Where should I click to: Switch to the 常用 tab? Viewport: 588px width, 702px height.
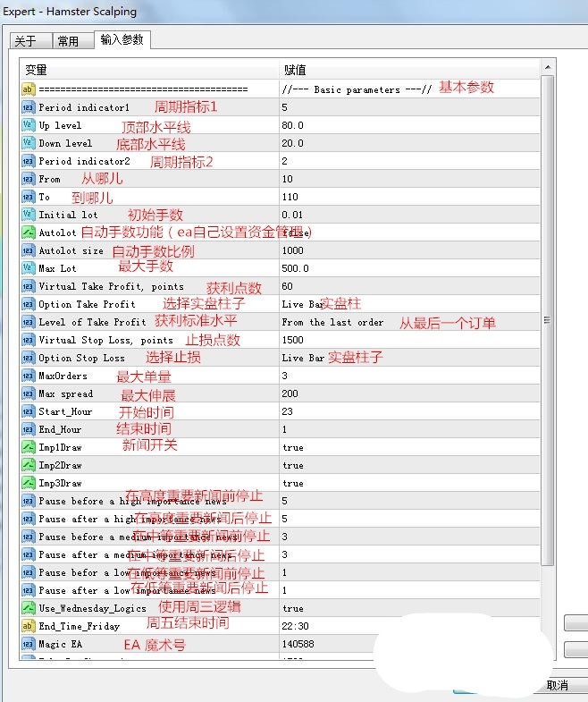[x=68, y=41]
